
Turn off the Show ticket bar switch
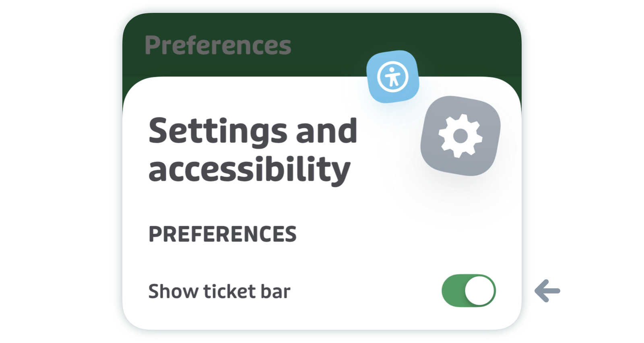[469, 291]
